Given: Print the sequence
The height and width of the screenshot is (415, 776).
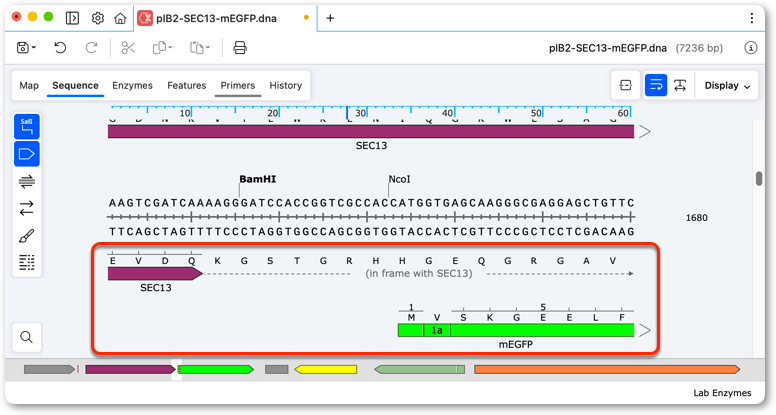Looking at the screenshot, I should (x=240, y=47).
